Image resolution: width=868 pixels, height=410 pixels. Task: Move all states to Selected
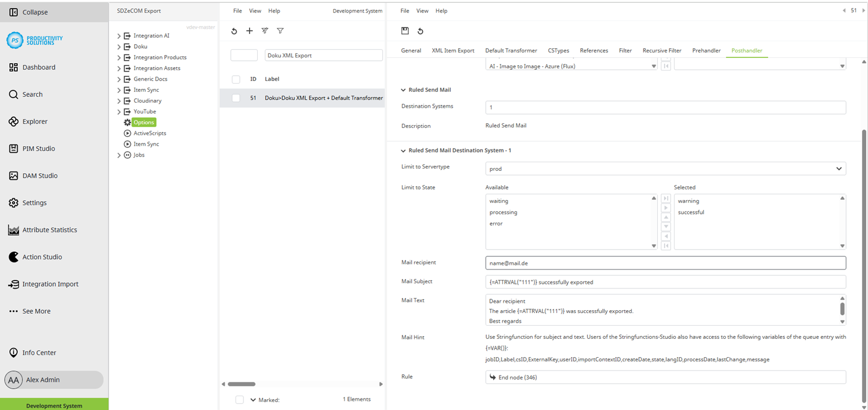point(666,198)
